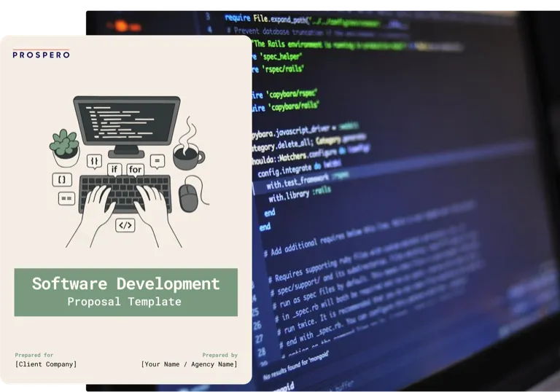This screenshot has width=560, height=392.
Task: Click the computer mouse illustration
Action: (x=188, y=198)
